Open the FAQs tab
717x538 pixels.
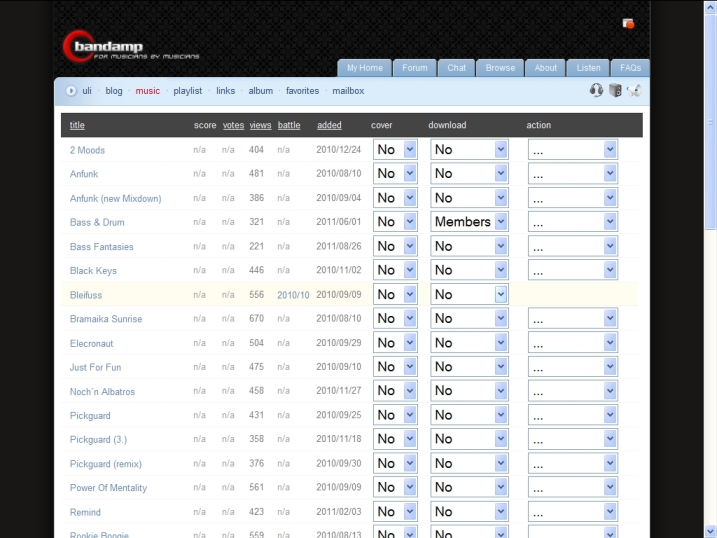click(x=630, y=68)
